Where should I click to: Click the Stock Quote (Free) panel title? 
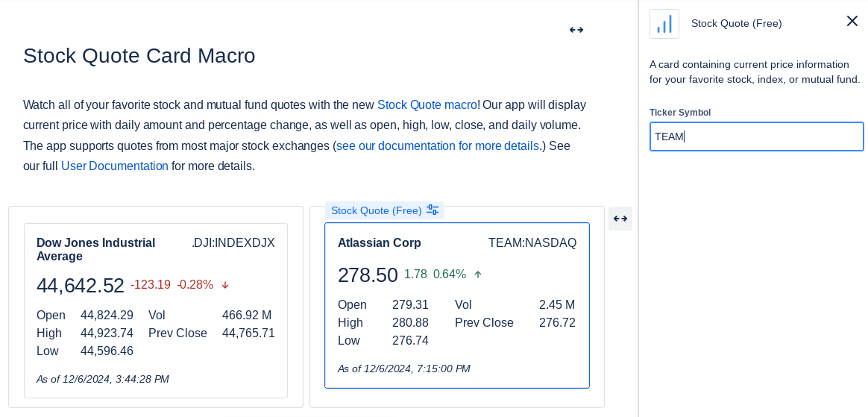tap(737, 23)
